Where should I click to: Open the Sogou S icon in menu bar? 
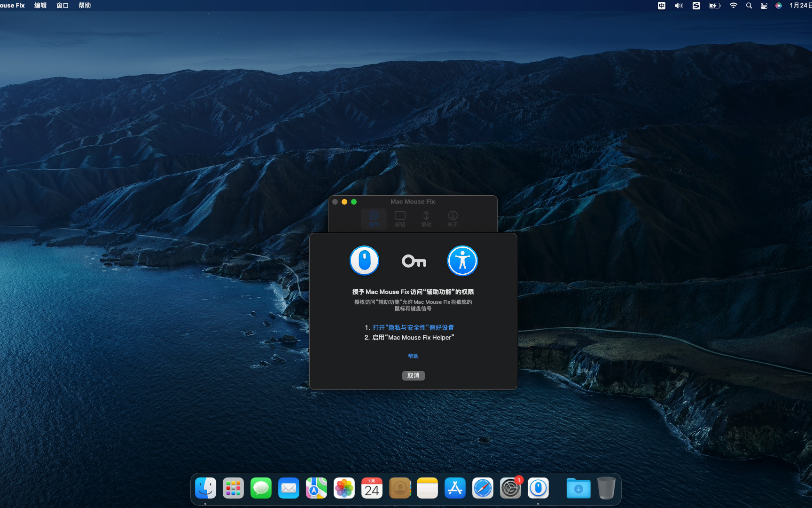coord(696,6)
